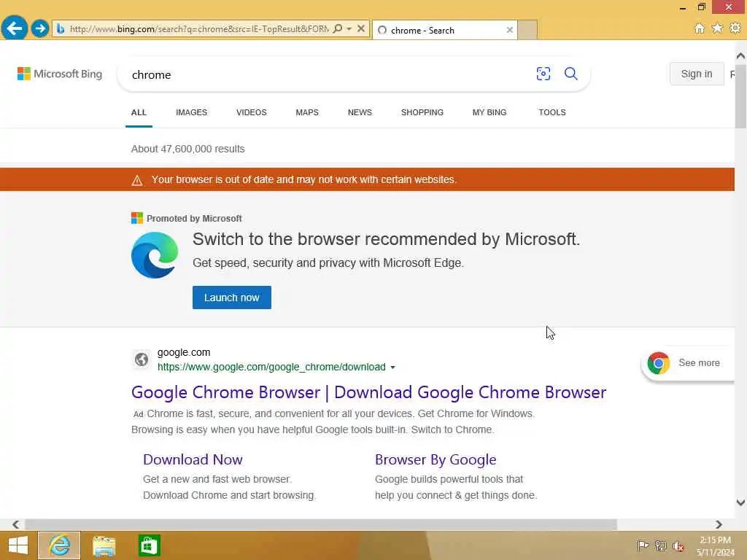Click the horizontal scrollbar left arrow
This screenshot has width=747, height=560.
pyautogui.click(x=16, y=524)
